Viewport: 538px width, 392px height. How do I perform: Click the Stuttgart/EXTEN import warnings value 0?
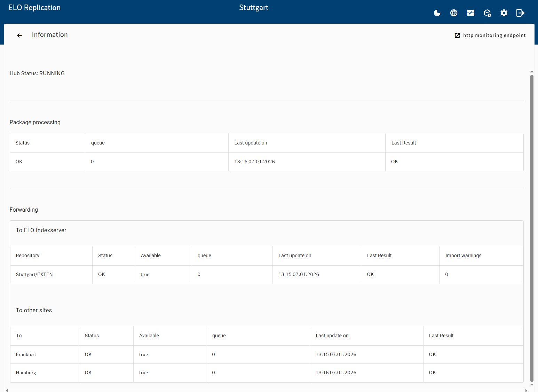click(446, 275)
